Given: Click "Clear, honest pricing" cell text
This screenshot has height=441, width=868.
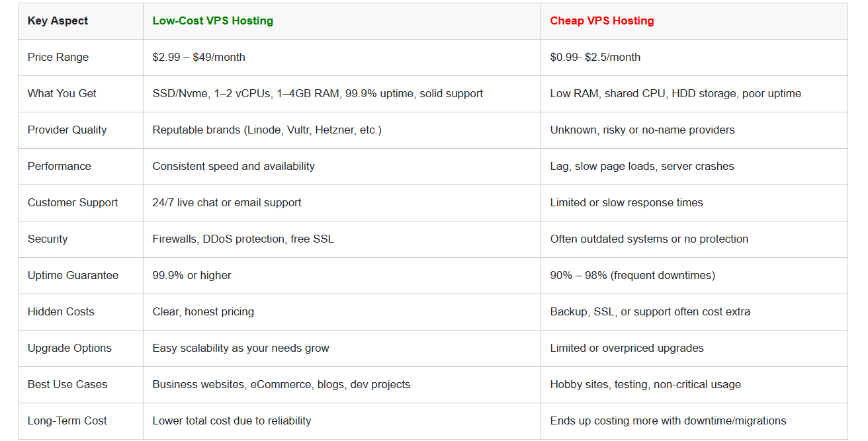Looking at the screenshot, I should [203, 311].
